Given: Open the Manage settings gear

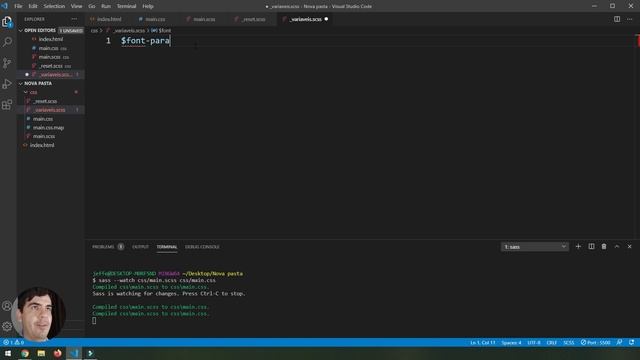Looking at the screenshot, I should pyautogui.click(x=7, y=326).
